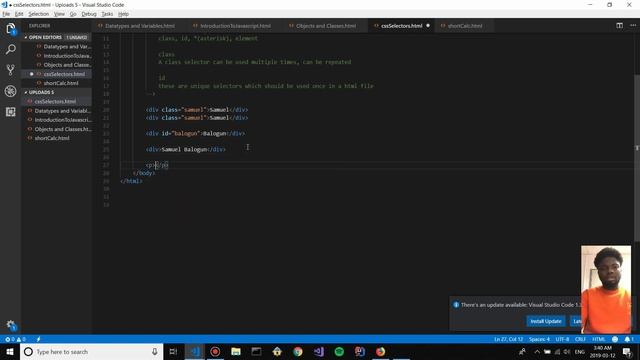This screenshot has width=640, height=360.
Task: Open the Help menu
Action: [x=123, y=14]
